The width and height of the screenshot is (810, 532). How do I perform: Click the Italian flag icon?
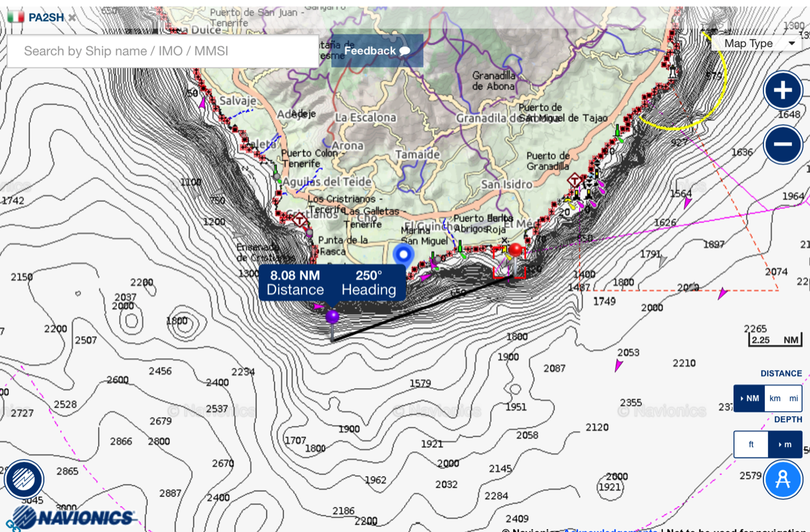[x=16, y=17]
